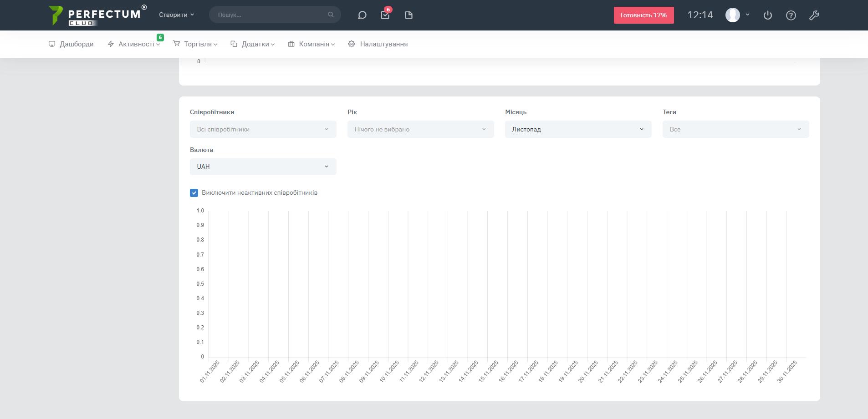Click the Perfectum Club logo
The image size is (868, 419).
coord(95,15)
